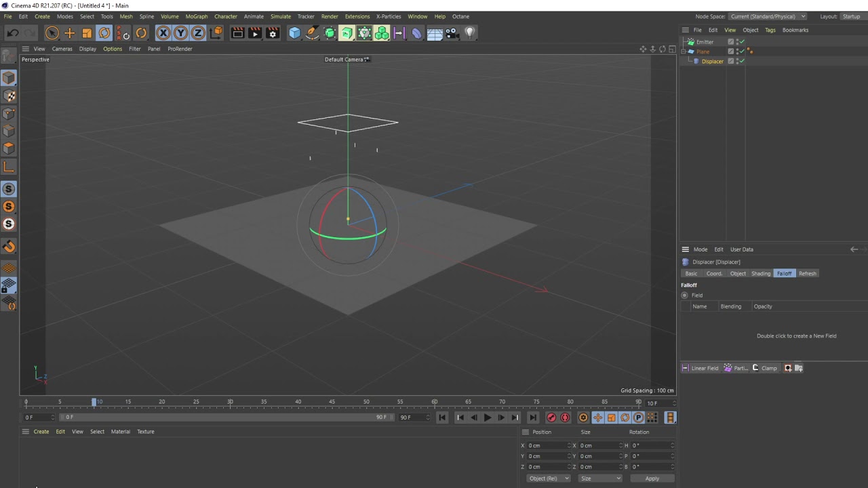Viewport: 868px width, 488px height.
Task: Click Go to End button in playback controls
Action: [532, 418]
